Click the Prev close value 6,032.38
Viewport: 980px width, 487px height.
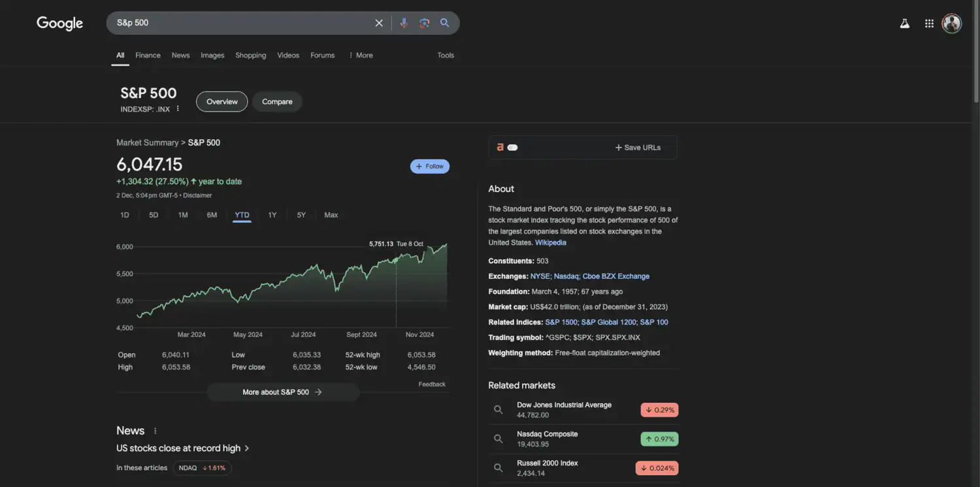coord(306,368)
